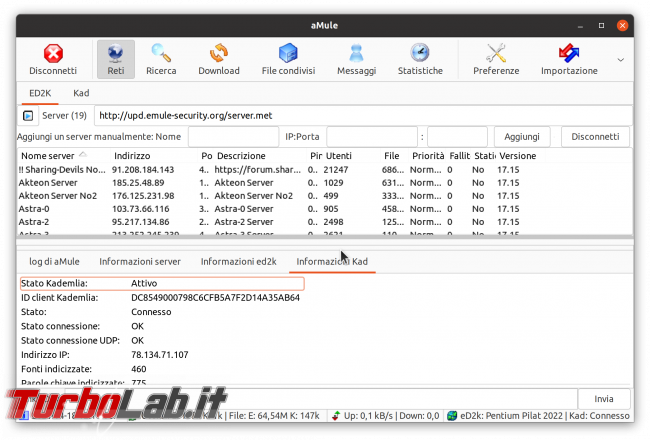Open the Ricerca search icon

(161, 59)
